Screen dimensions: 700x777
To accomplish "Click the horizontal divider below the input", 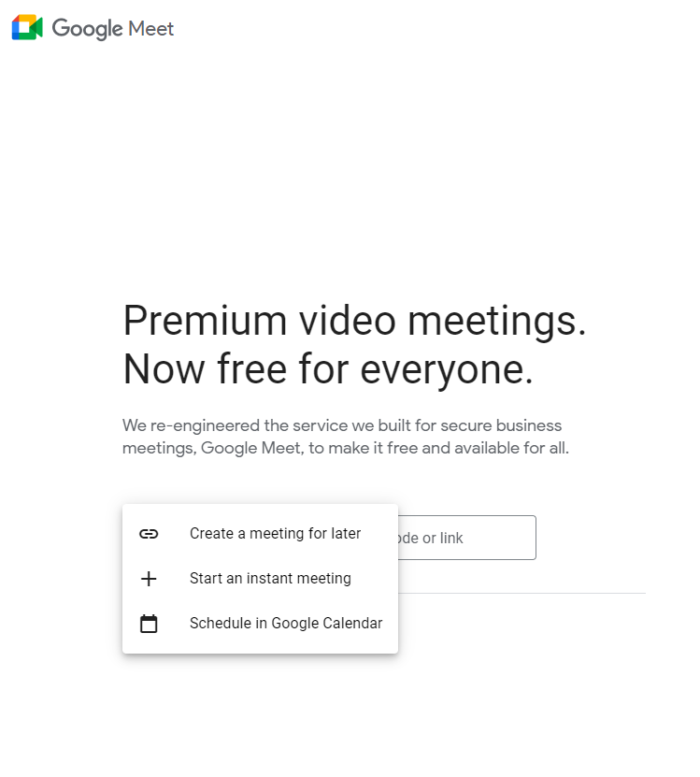I will coord(521,593).
